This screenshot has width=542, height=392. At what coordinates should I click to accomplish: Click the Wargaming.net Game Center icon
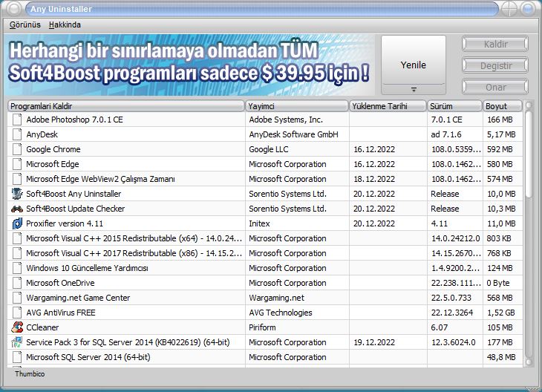(17, 298)
